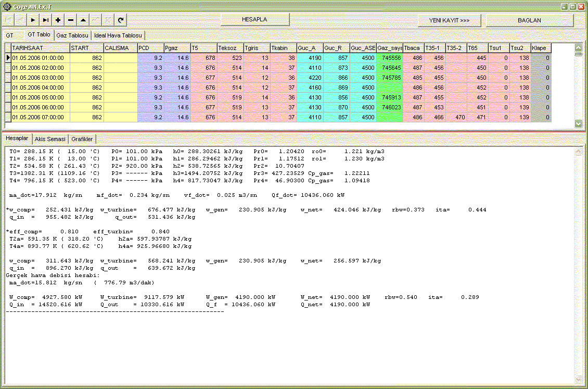
Task: Select the 01.05.2006 04:00:00 row cell
Action: click(x=40, y=87)
